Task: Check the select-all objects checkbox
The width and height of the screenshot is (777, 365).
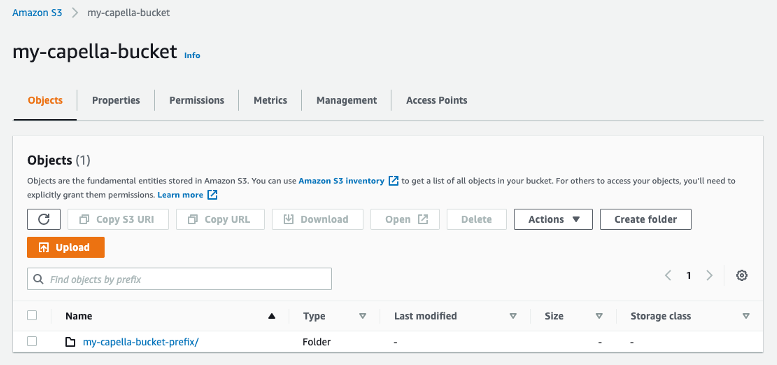Action: (x=32, y=315)
